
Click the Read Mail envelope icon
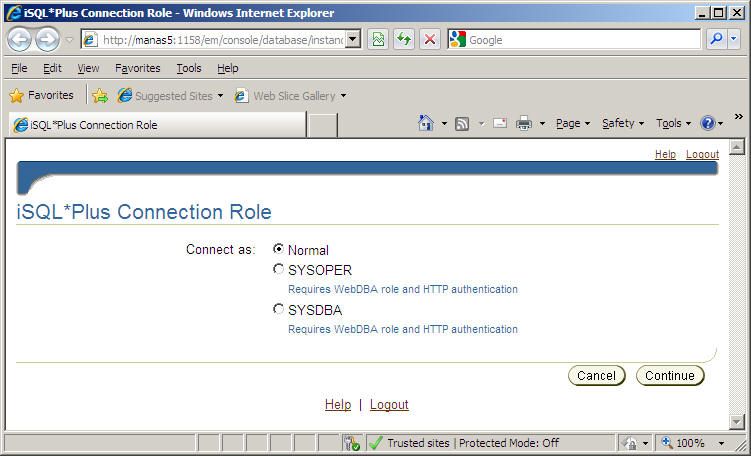pyautogui.click(x=498, y=123)
